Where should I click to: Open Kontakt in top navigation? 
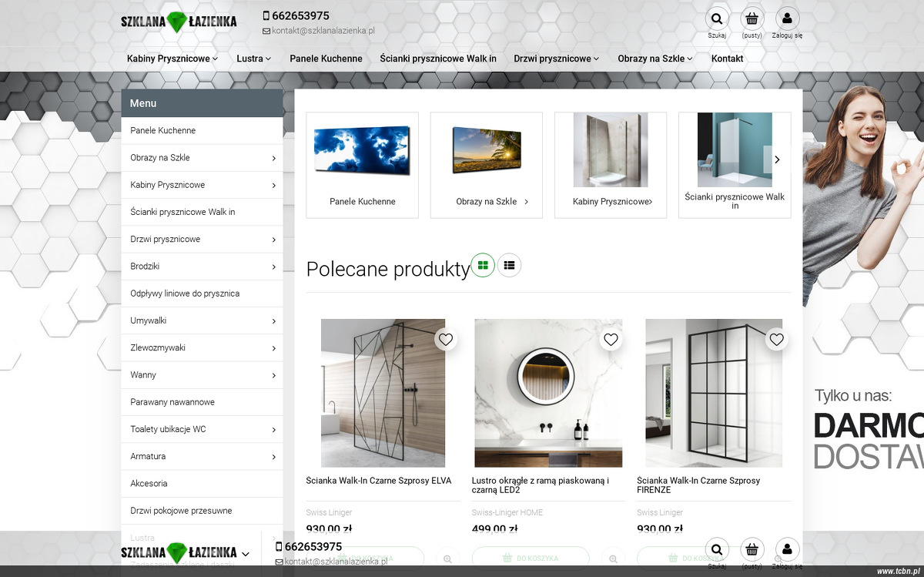tap(728, 59)
